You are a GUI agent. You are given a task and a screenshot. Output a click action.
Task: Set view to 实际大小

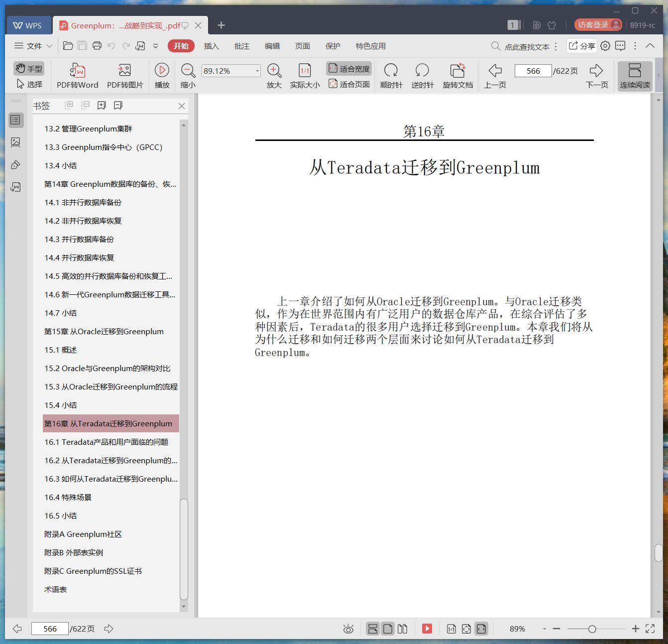click(x=305, y=76)
